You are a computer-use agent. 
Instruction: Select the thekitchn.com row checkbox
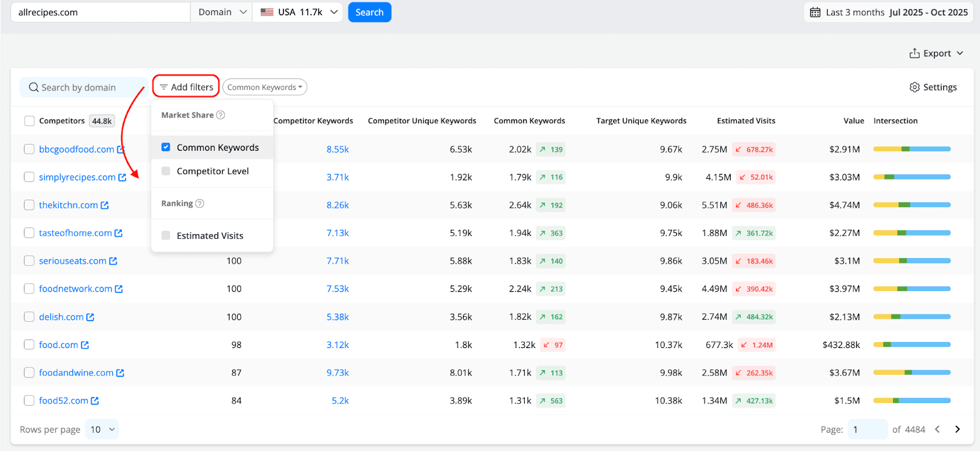(x=29, y=205)
